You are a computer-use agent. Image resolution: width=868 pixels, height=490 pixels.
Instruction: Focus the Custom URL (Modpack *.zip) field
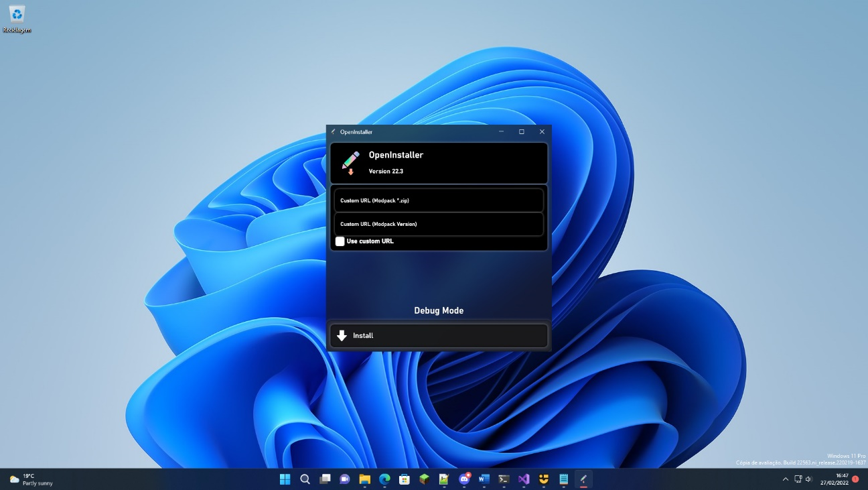(x=439, y=200)
